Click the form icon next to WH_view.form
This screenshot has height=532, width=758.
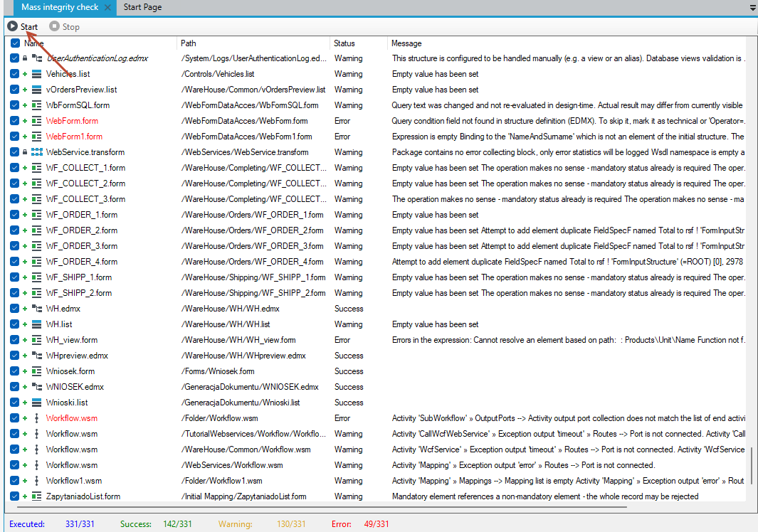pyautogui.click(x=37, y=340)
